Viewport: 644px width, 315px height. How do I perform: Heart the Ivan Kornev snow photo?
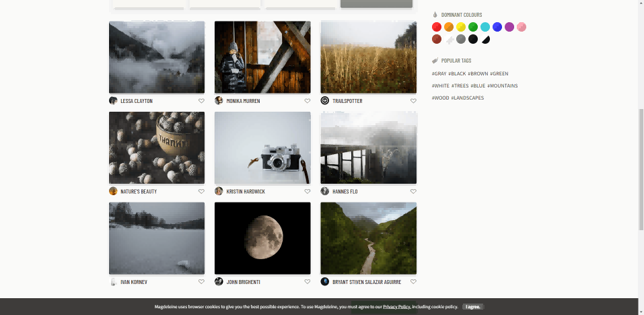tap(201, 282)
